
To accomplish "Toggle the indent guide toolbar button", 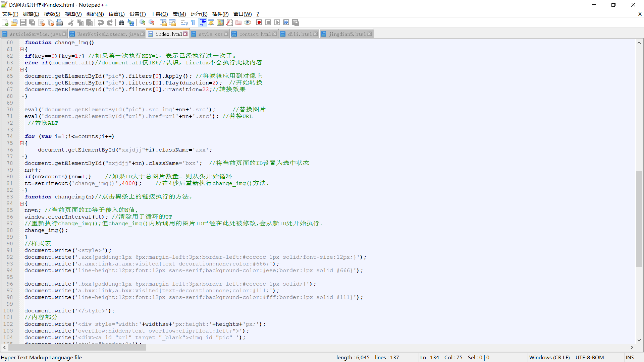I will (x=203, y=22).
